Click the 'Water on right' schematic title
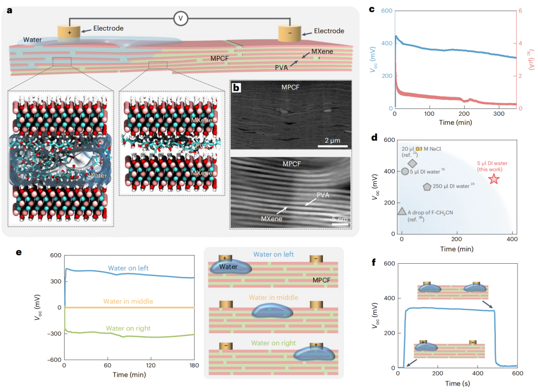 273,343
